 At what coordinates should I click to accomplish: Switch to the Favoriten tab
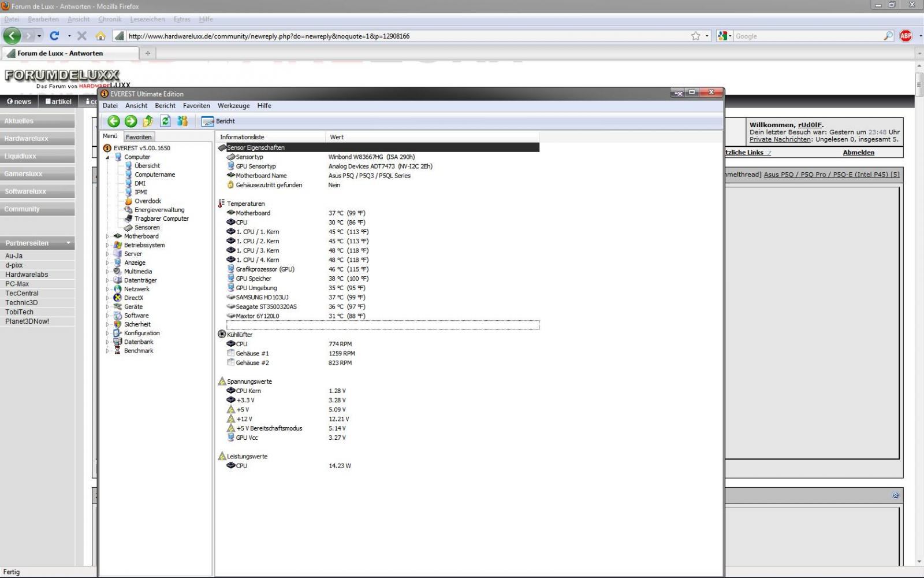click(139, 137)
